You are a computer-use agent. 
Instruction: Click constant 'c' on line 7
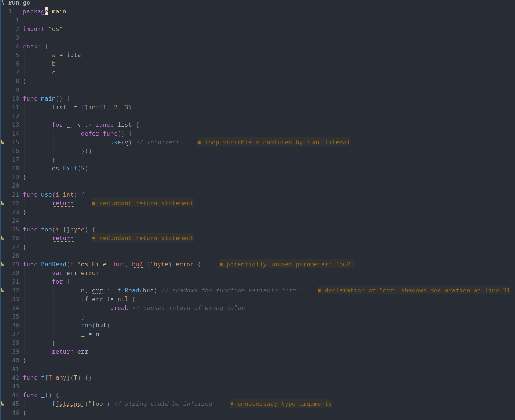[x=54, y=72]
